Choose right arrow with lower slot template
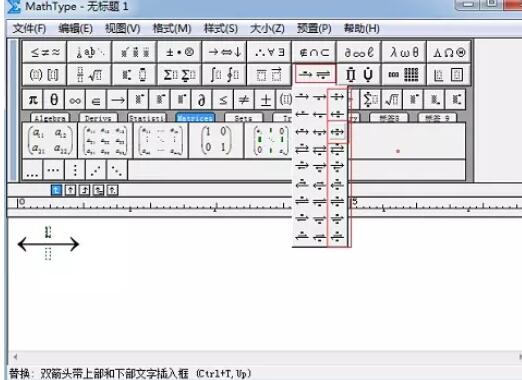522x380 pixels. coord(320,97)
